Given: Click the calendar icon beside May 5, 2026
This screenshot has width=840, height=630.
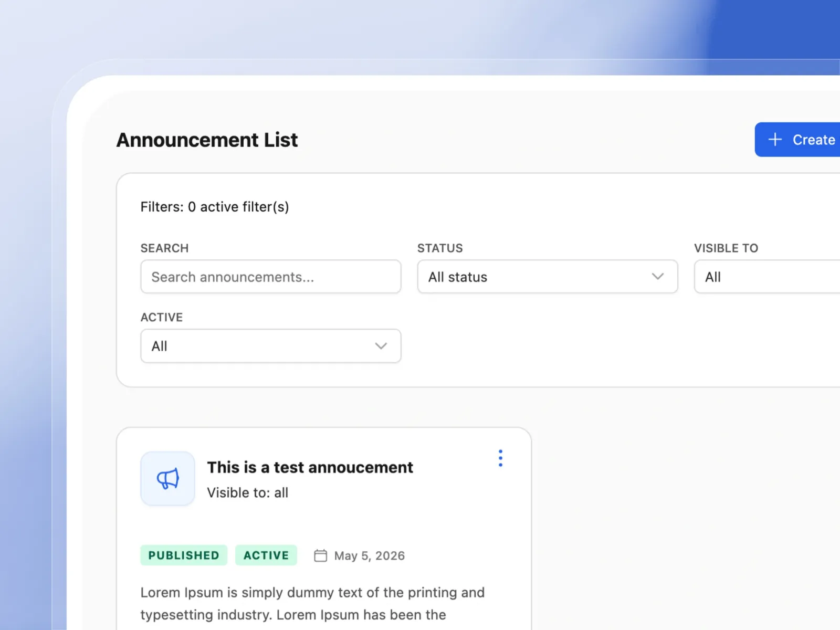Looking at the screenshot, I should coord(320,555).
